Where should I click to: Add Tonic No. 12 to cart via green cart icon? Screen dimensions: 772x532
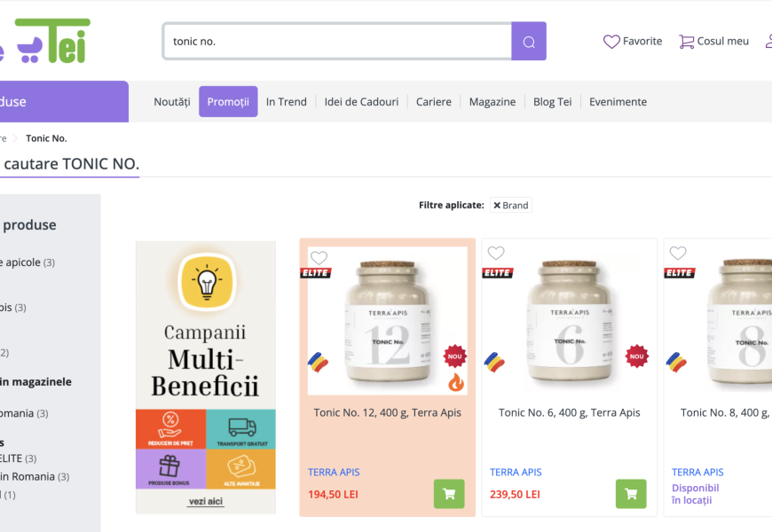(449, 494)
